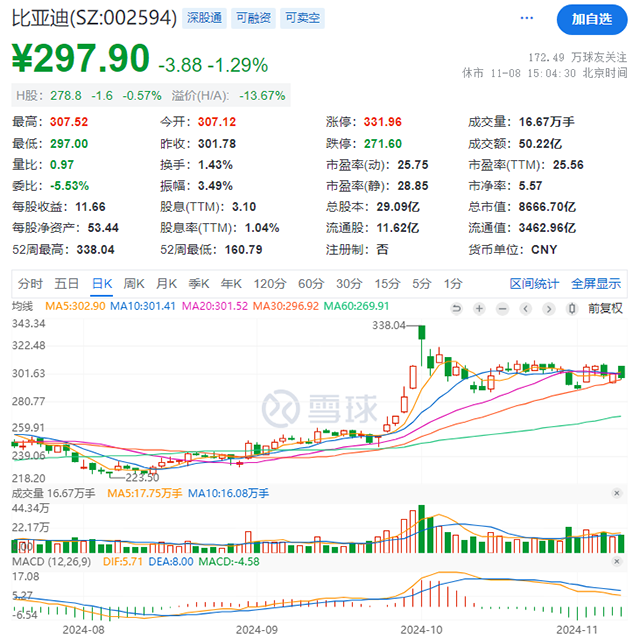Close the MACD indicator panel
Image resolution: width=640 pixels, height=638 pixels.
point(617,562)
